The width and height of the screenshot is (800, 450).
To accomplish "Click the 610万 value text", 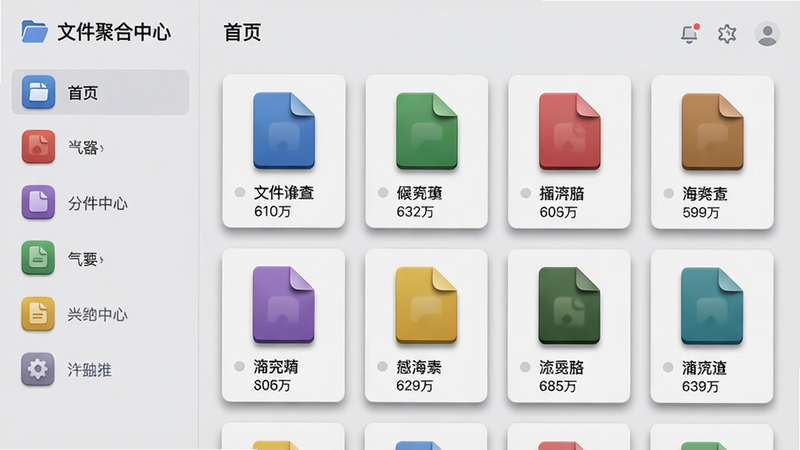I will coord(272,211).
